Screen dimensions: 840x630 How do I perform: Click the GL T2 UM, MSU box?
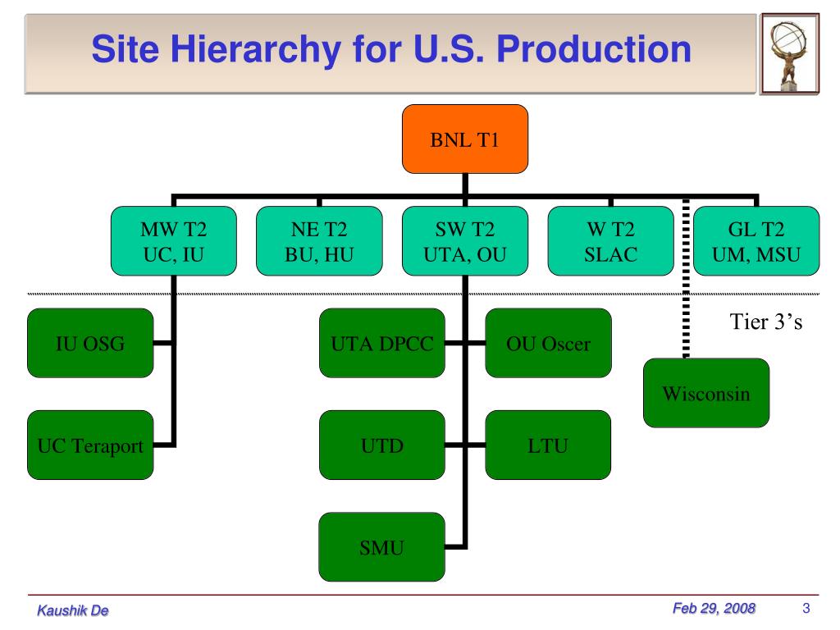click(756, 241)
